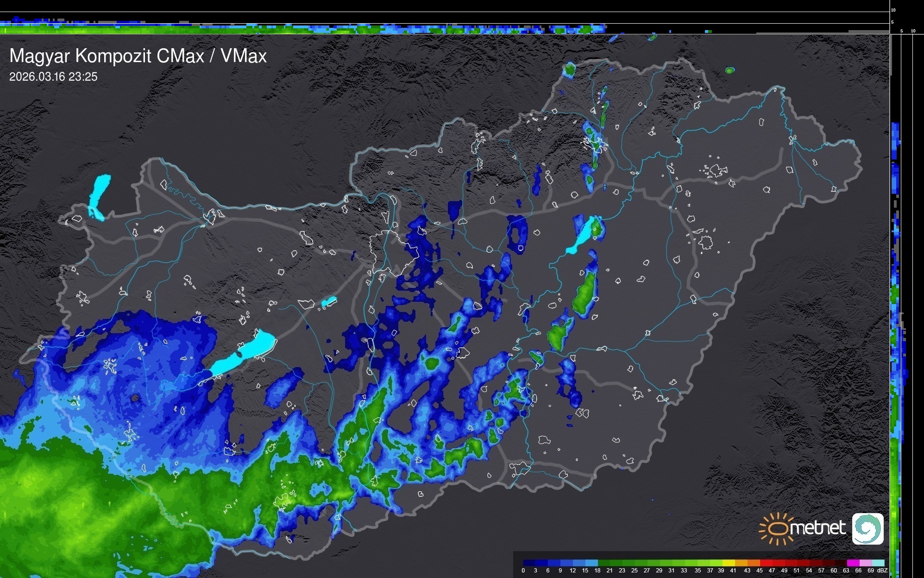Click isolated green echo outside northeast border
924x578 pixels.
tap(729, 70)
